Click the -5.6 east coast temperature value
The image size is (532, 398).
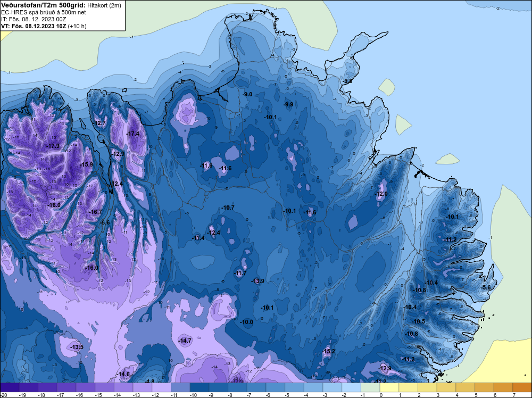(486, 287)
